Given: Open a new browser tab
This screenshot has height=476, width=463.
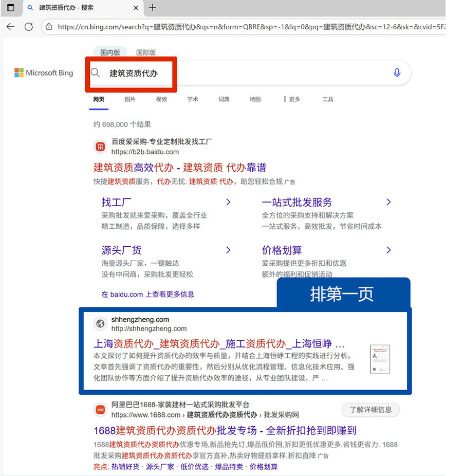Looking at the screenshot, I should [x=152, y=8].
